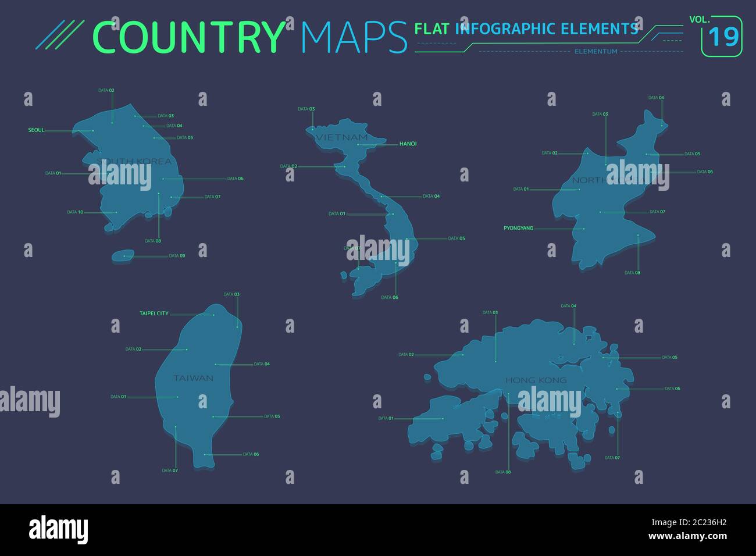Click DATA 03 label above Taiwan
756x556 pixels.
(x=232, y=294)
